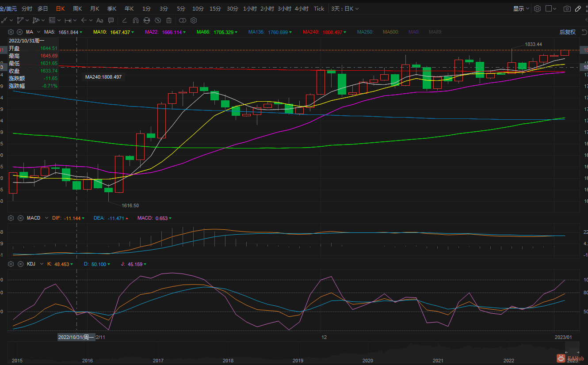Image resolution: width=588 pixels, height=365 pixels.
Task: Open KDJ indicator settings gear
Action: (x=11, y=264)
